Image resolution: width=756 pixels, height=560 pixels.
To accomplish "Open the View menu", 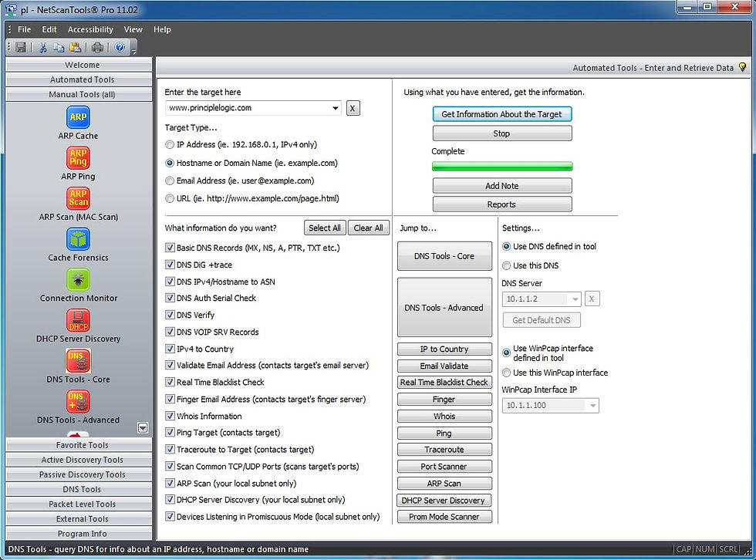I will pyautogui.click(x=133, y=29).
